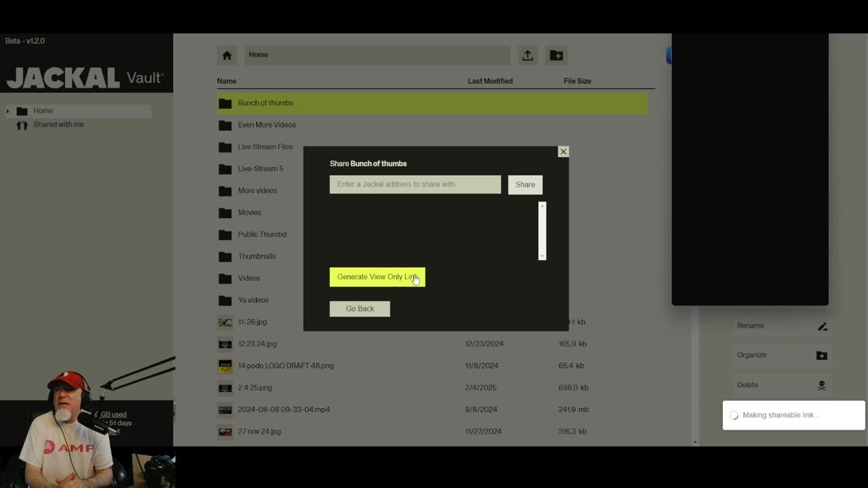Click the 12 23 24.jpg thumbnail
868x488 pixels.
[x=225, y=344]
